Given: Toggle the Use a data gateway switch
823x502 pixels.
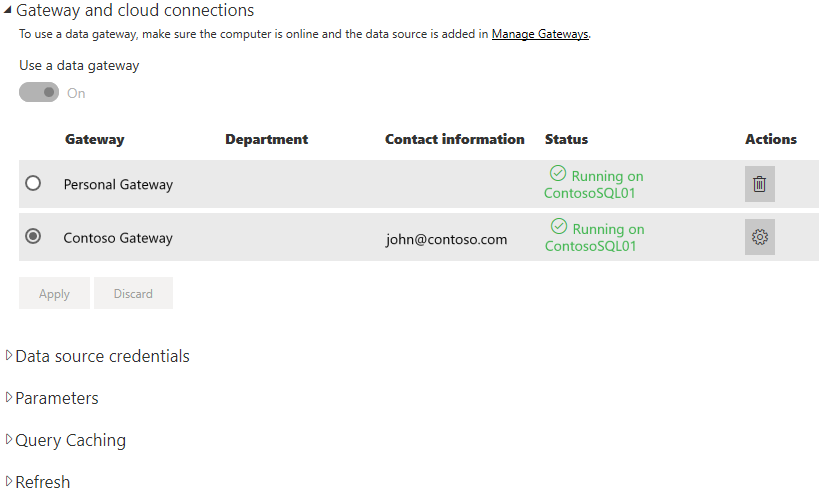Looking at the screenshot, I should click(39, 92).
